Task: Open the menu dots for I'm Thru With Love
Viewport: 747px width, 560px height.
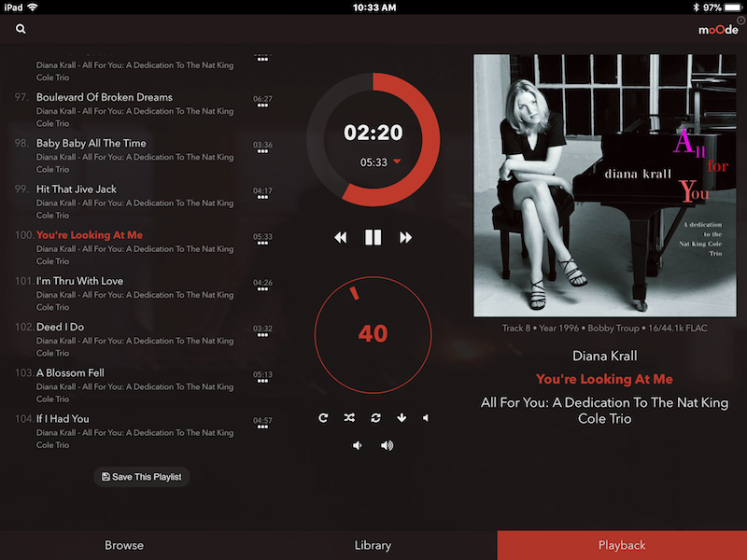Action: coord(262,289)
